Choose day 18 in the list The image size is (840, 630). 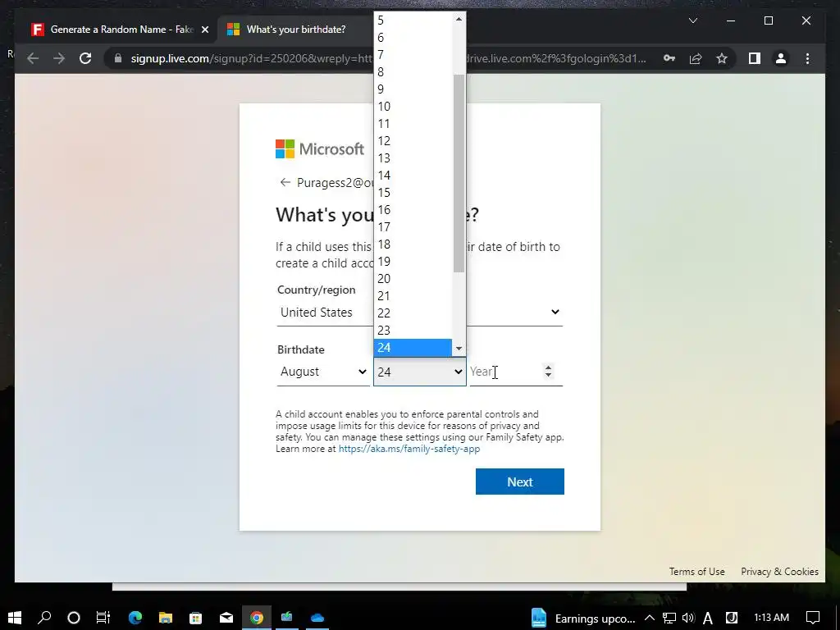413,244
